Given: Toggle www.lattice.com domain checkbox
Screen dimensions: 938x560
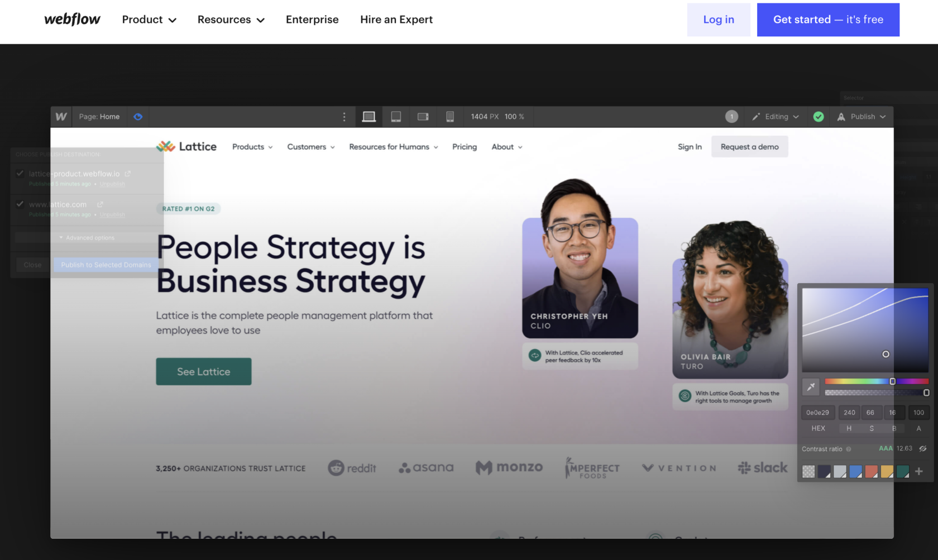Looking at the screenshot, I should [20, 204].
